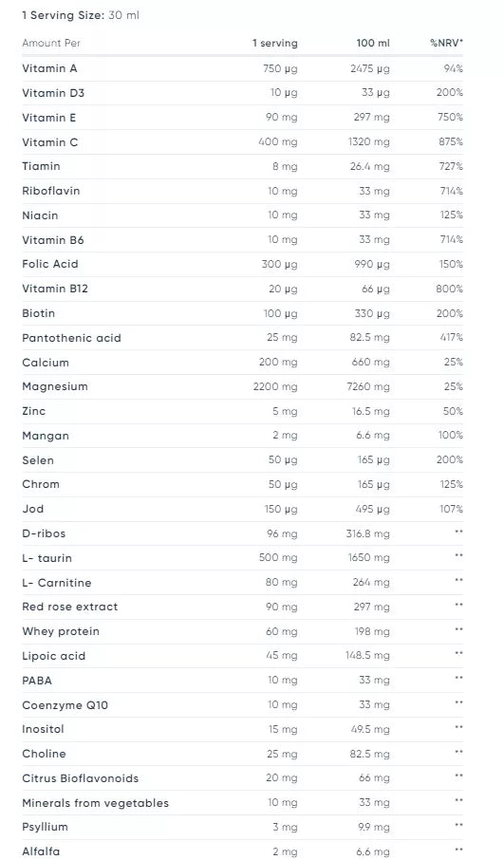This screenshot has height=860, width=504.
Task: Select the Vitamin B12 800% value
Action: 449,289
